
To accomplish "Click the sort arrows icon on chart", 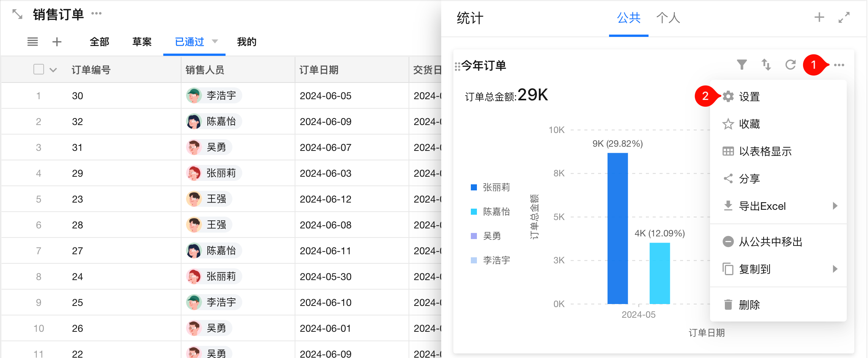I will [766, 65].
